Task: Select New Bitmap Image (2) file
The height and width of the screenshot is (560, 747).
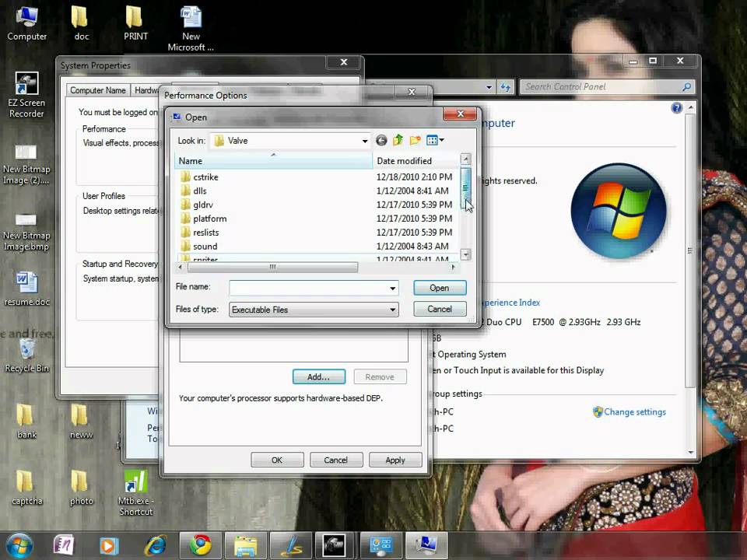Action: point(26,164)
